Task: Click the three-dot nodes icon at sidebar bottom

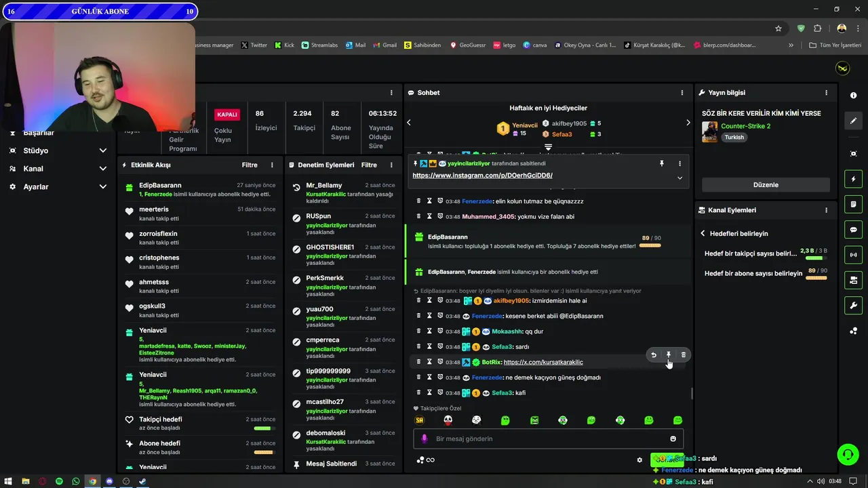Action: click(x=853, y=331)
